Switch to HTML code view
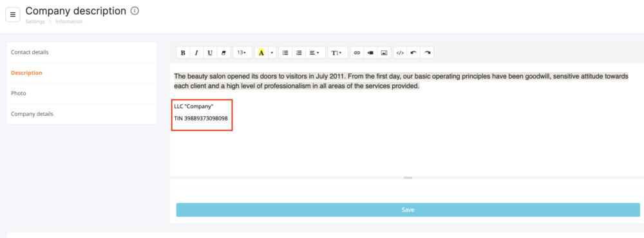Image resolution: width=644 pixels, height=238 pixels. tap(400, 53)
